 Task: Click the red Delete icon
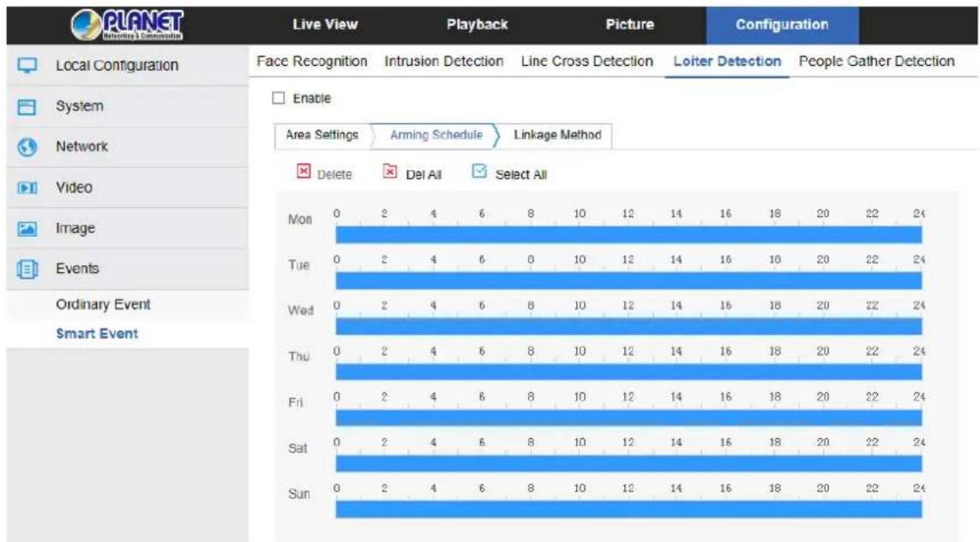[x=304, y=172]
